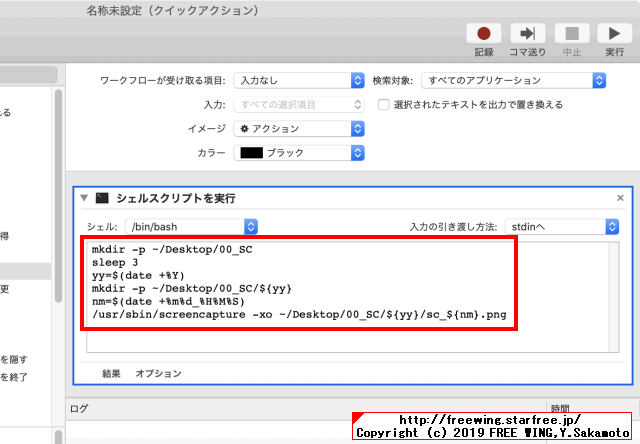Image resolution: width=640 pixels, height=444 pixels.
Task: Run the workflow with 実行 button
Action: click(x=614, y=33)
